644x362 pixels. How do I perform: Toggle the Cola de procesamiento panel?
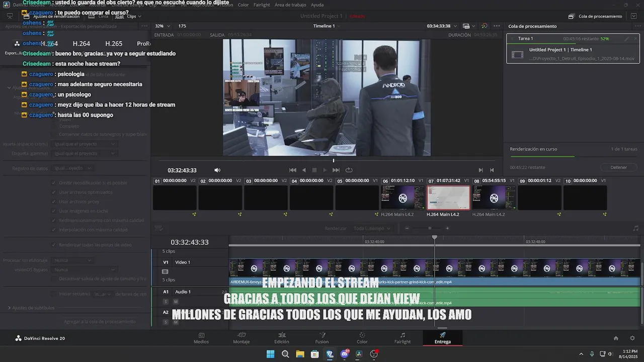(596, 16)
